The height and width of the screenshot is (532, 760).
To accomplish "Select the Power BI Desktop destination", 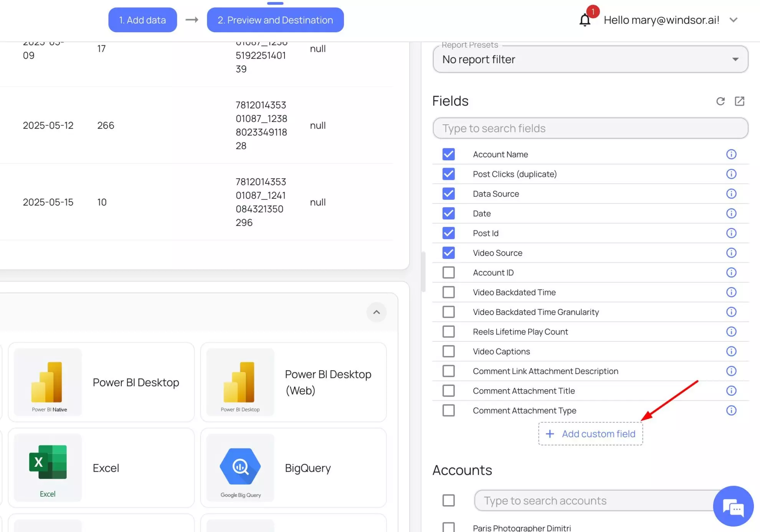I will [x=101, y=382].
